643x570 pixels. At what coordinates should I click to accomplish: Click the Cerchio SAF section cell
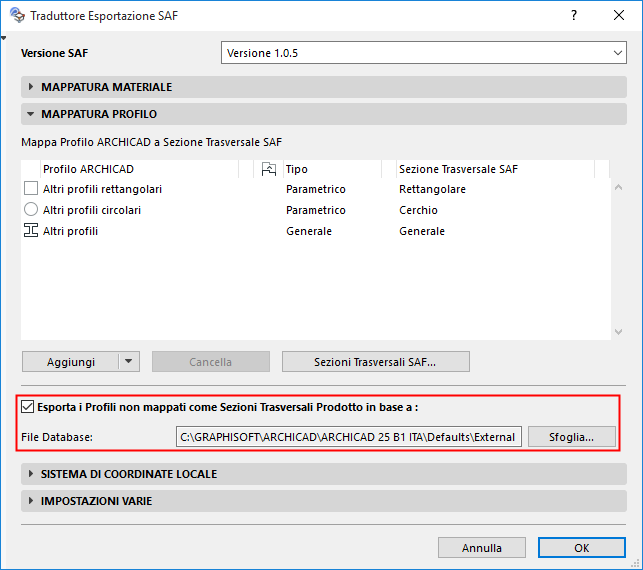coord(418,210)
